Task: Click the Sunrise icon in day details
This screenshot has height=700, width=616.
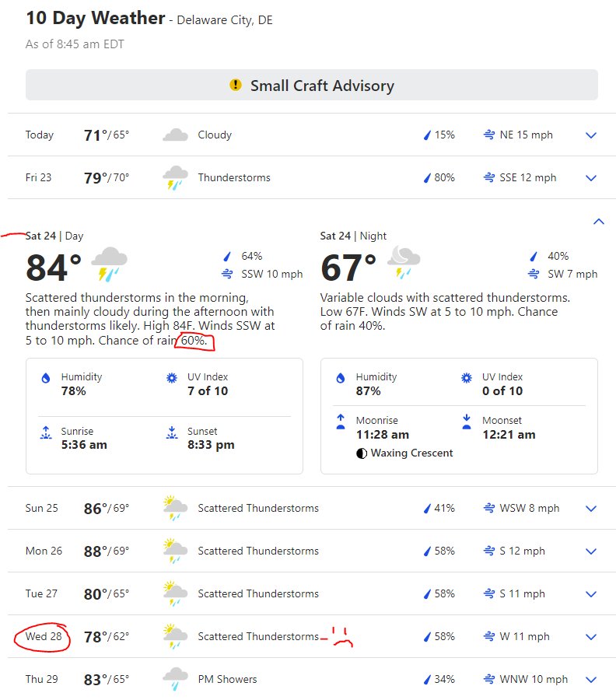Action: click(46, 432)
